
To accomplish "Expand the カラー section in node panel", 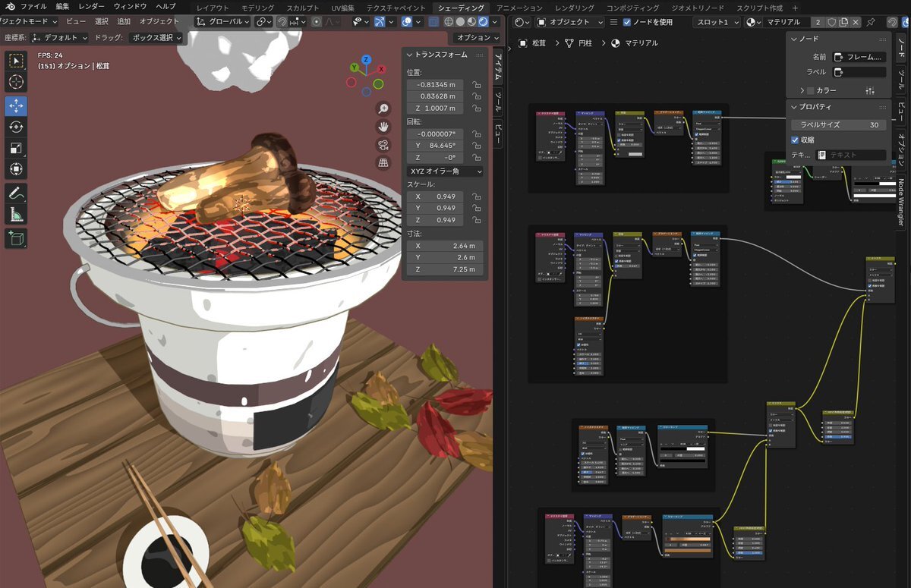I will pyautogui.click(x=802, y=90).
